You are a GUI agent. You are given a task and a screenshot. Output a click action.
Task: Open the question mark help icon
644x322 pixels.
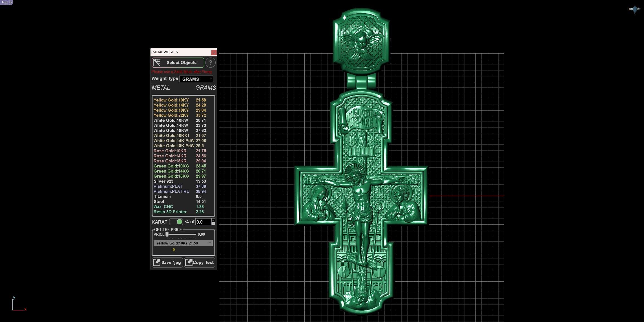click(x=210, y=63)
